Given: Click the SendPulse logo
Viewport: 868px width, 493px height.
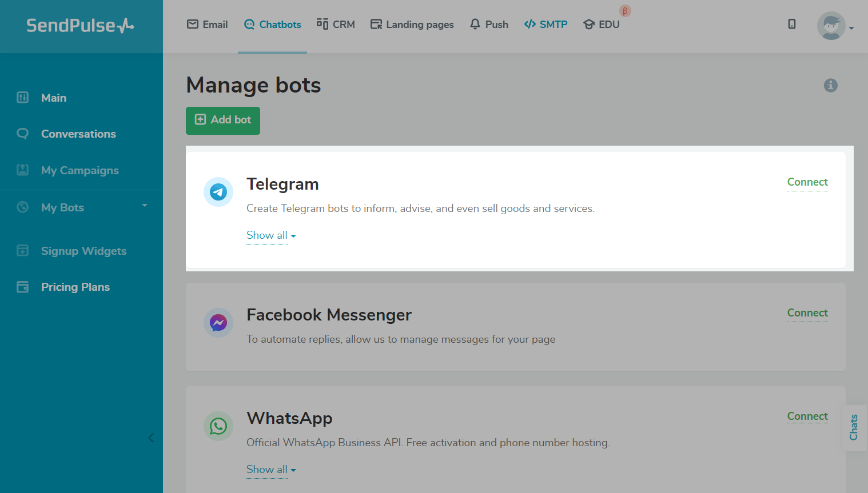Looking at the screenshot, I should point(80,25).
